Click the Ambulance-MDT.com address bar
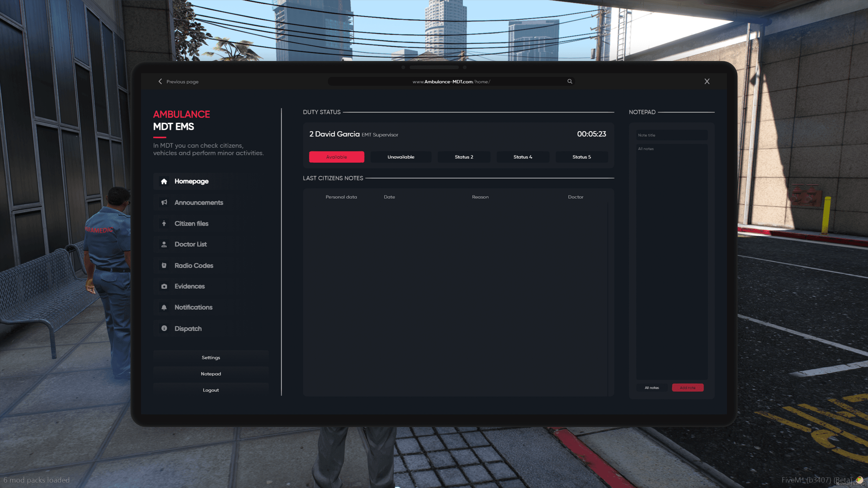Viewport: 868px width, 488px height. point(451,81)
